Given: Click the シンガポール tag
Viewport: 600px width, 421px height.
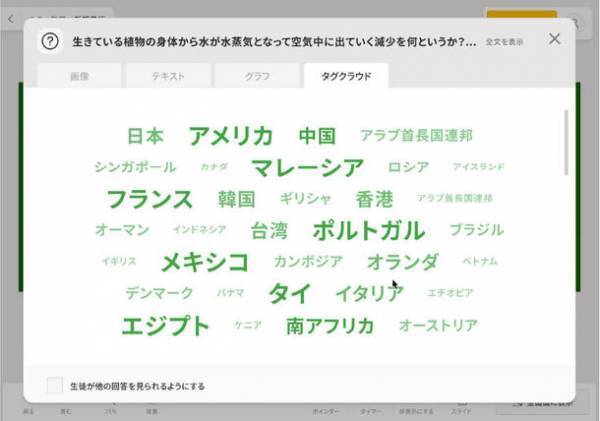Looking at the screenshot, I should tap(135, 167).
